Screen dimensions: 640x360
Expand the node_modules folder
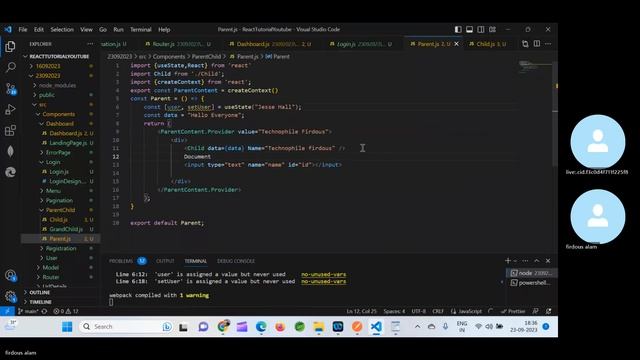click(59, 85)
